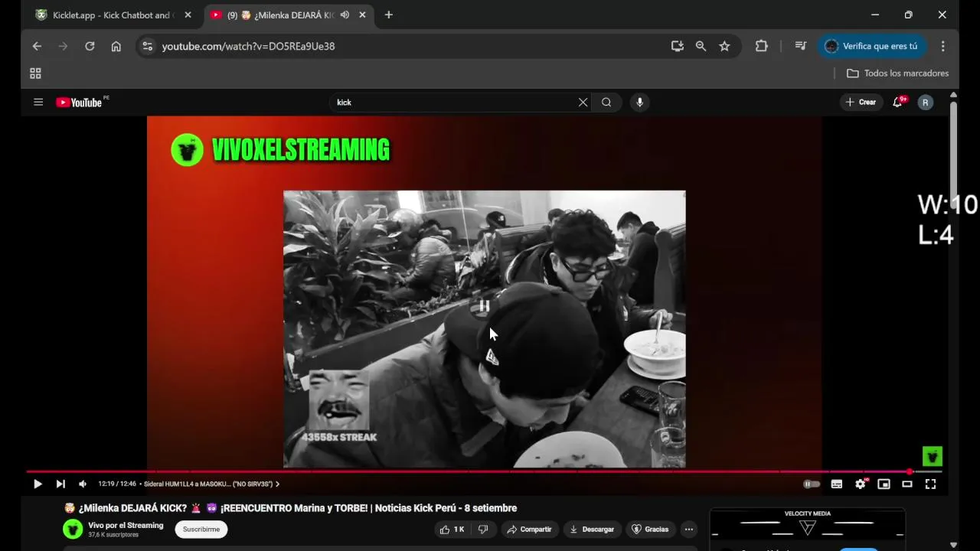Clear the search text with X
Image resolution: width=980 pixels, height=551 pixels.
(x=583, y=102)
